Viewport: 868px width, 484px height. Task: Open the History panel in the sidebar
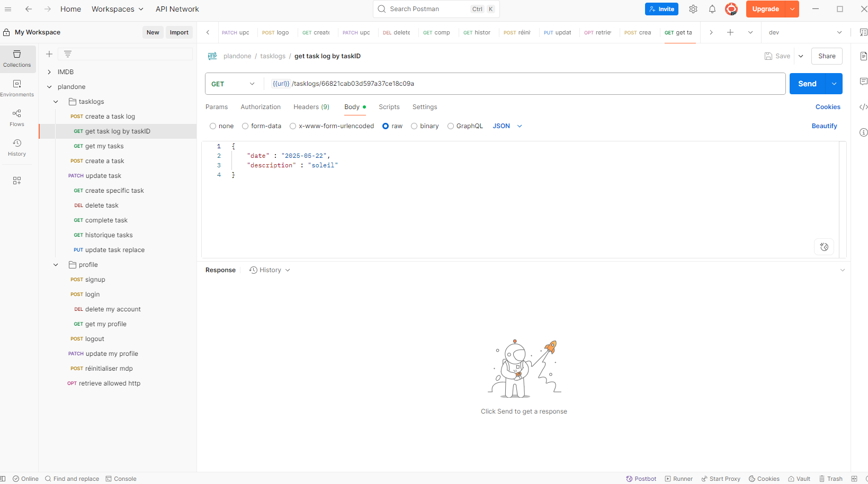click(x=16, y=147)
